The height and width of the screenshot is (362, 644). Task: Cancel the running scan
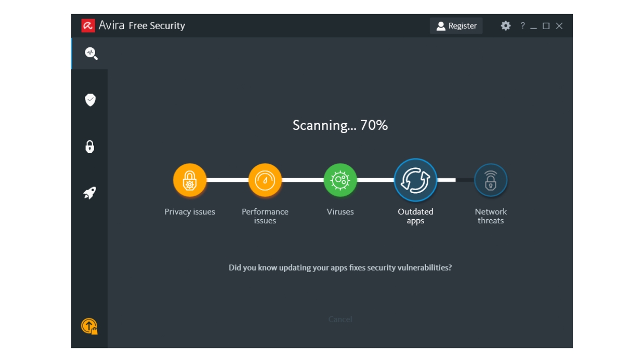340,319
